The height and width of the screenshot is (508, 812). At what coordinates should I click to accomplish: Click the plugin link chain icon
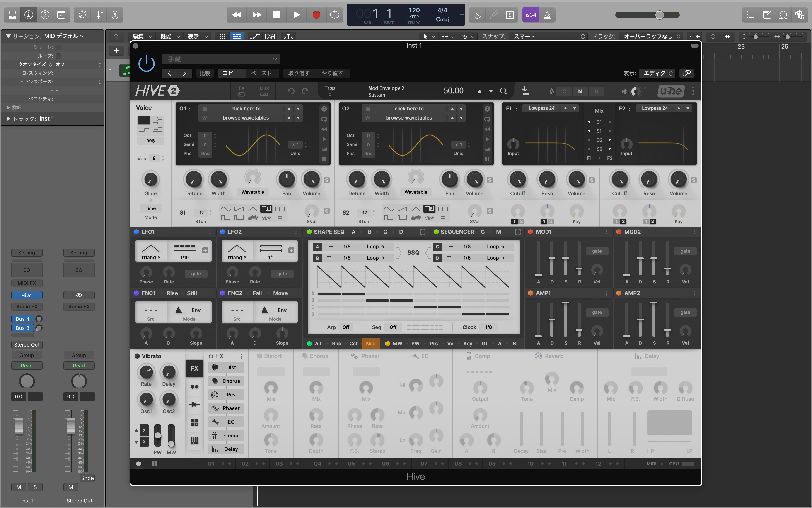point(686,73)
